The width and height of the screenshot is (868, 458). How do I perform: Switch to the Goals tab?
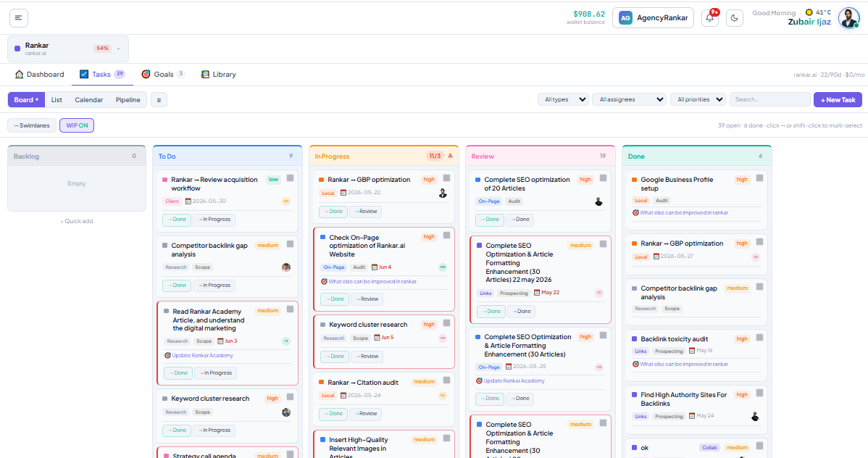[x=163, y=74]
